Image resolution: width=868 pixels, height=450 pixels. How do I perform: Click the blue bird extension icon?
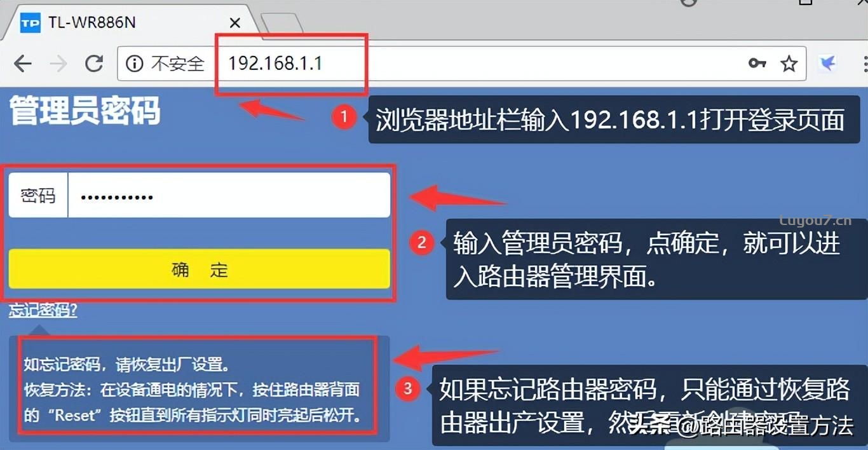click(x=827, y=63)
